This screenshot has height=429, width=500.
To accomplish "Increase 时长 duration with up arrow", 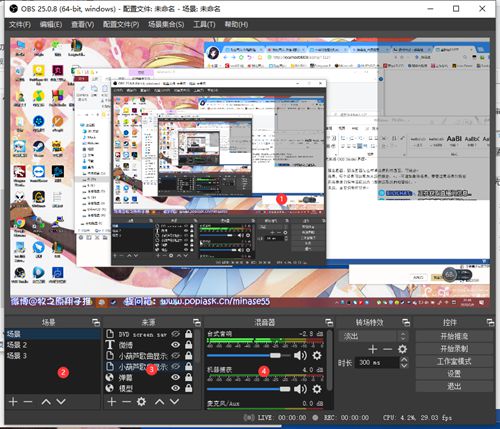I will click(x=404, y=359).
